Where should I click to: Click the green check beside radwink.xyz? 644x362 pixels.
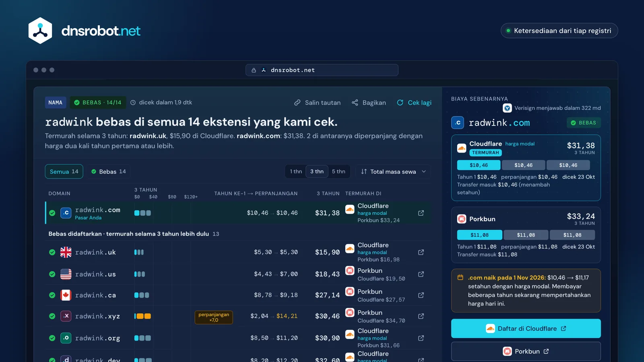(52, 316)
